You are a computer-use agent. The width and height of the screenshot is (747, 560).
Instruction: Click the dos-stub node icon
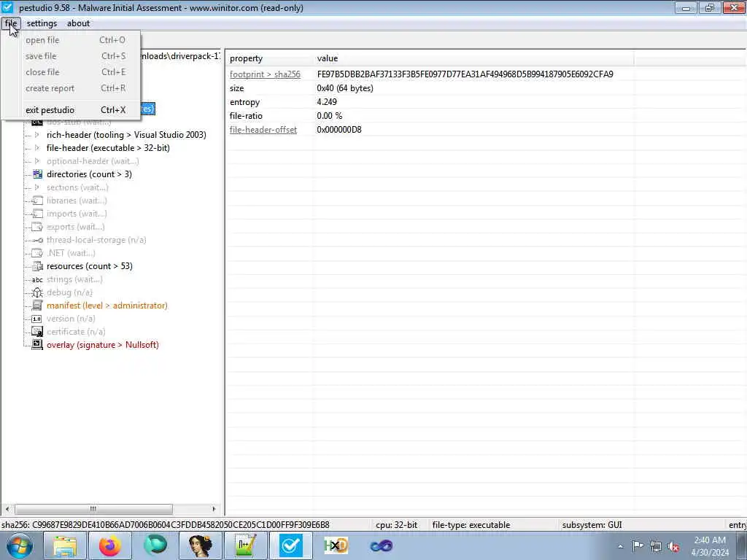pos(37,122)
